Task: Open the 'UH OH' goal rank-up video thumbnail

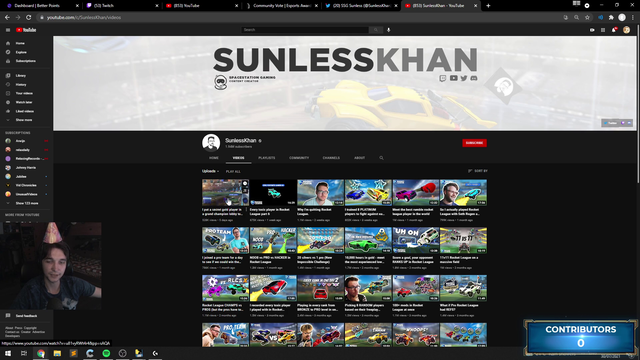Action: (416, 240)
